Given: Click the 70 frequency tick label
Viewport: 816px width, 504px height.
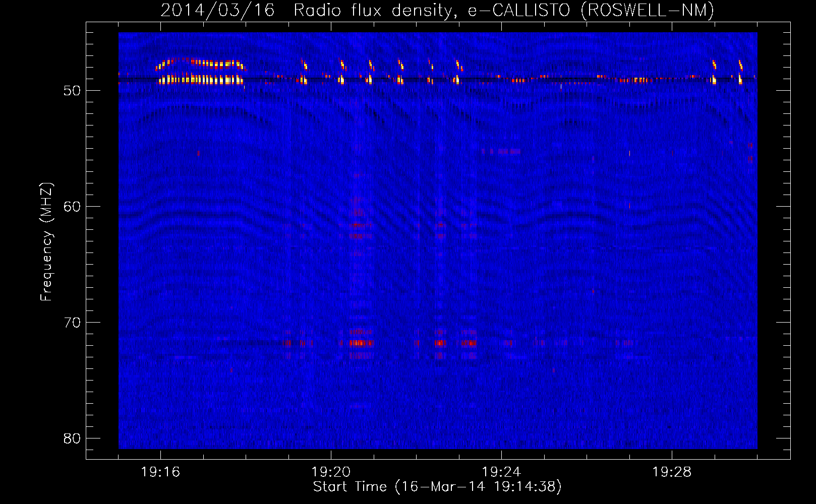Looking at the screenshot, I should (x=72, y=323).
